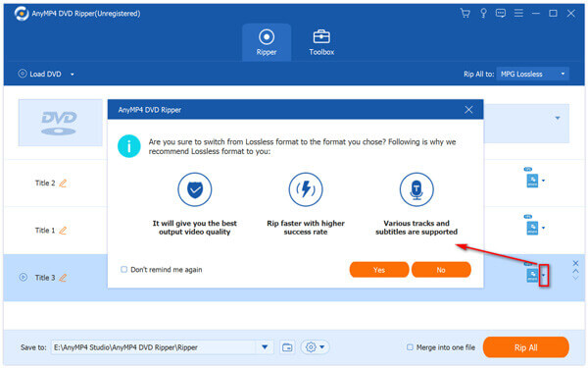The image size is (588, 368).
Task: Click Yes to switch format
Action: click(379, 270)
